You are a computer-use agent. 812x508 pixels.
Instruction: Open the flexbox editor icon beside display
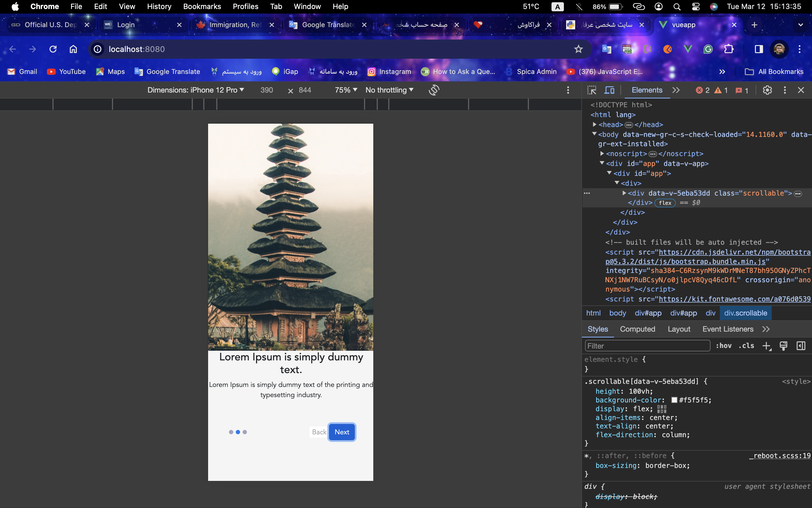pyautogui.click(x=662, y=409)
